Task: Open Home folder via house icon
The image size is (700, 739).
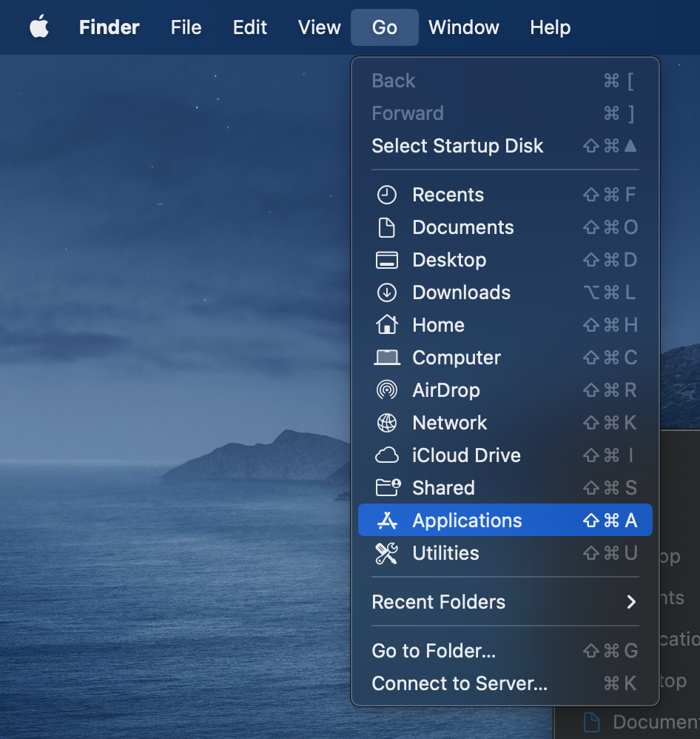Action: pos(386,325)
